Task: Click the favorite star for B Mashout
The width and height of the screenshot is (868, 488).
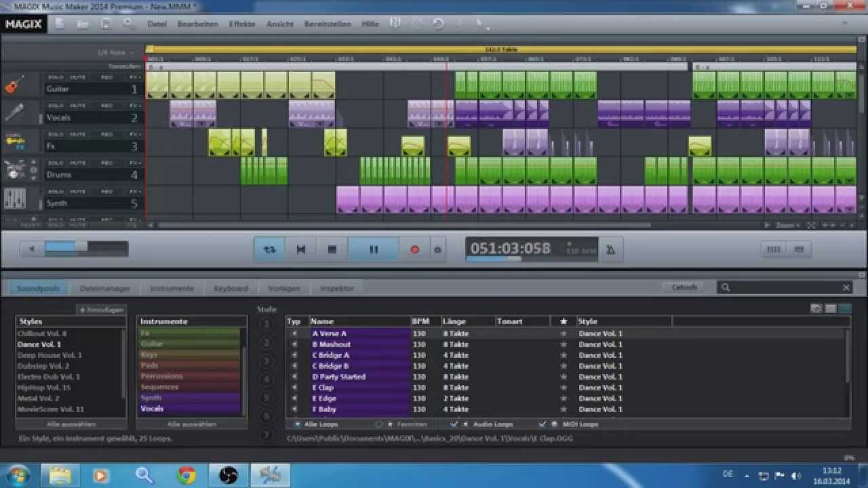Action: [x=563, y=344]
